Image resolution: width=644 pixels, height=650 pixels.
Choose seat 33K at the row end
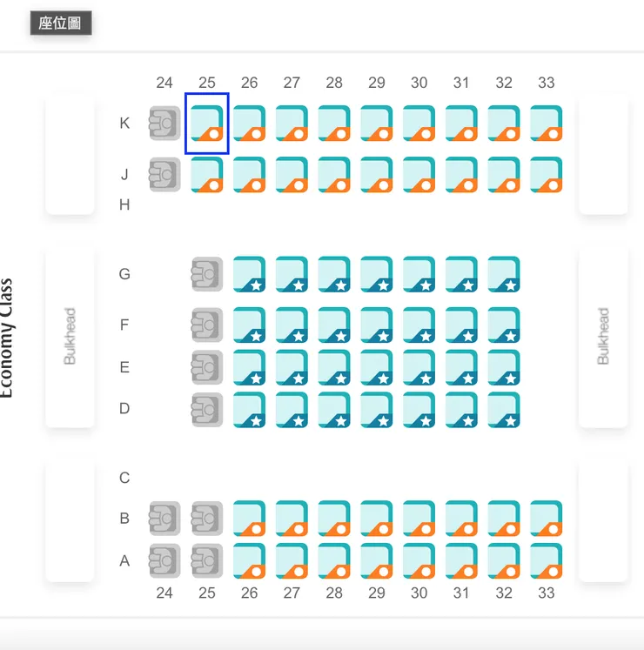(547, 124)
